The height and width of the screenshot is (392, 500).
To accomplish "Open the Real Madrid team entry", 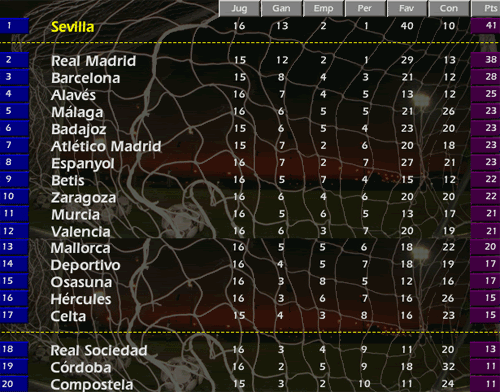I will tap(93, 61).
